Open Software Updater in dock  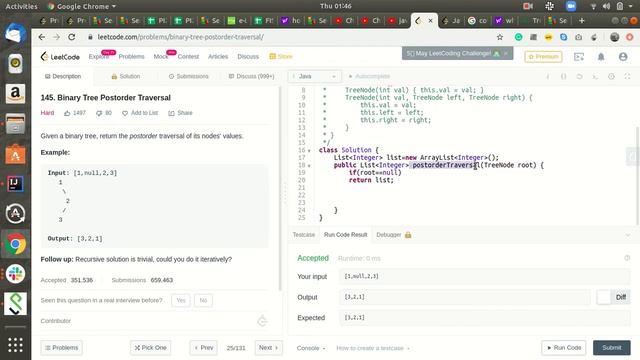click(x=15, y=213)
